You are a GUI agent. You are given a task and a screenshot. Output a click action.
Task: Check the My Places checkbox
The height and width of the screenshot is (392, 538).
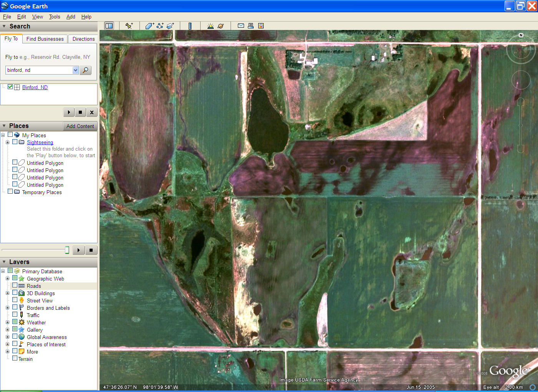10,135
